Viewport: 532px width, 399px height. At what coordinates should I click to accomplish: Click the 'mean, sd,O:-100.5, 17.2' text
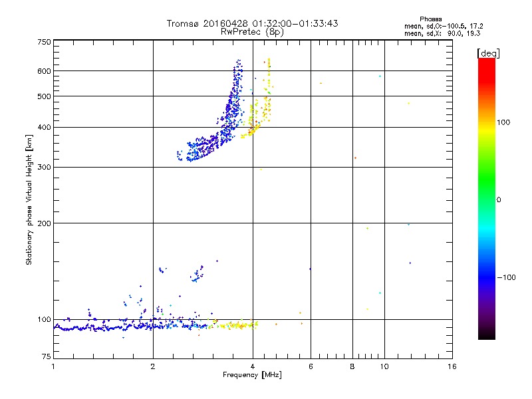click(444, 26)
